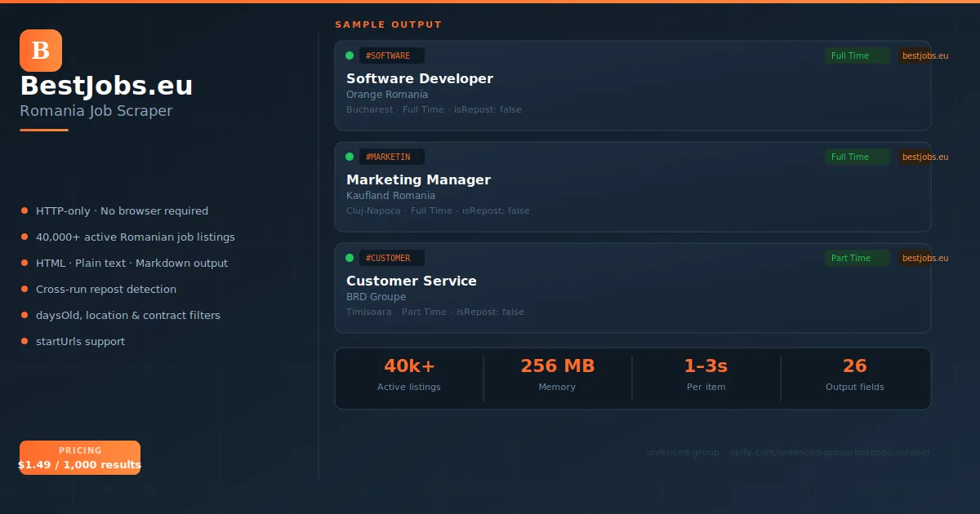The image size is (980, 514).
Task: Click the orange BestJobs "B" logo icon
Action: click(x=41, y=51)
